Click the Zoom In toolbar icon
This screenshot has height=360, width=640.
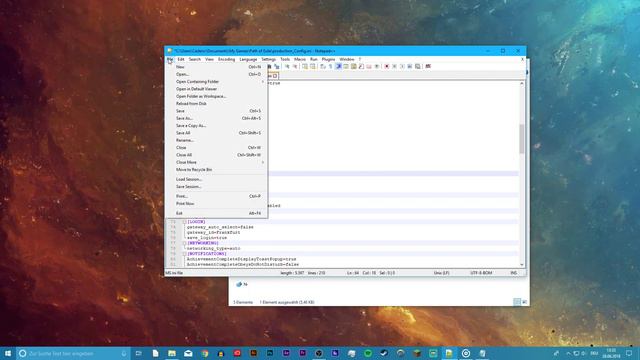287,66
